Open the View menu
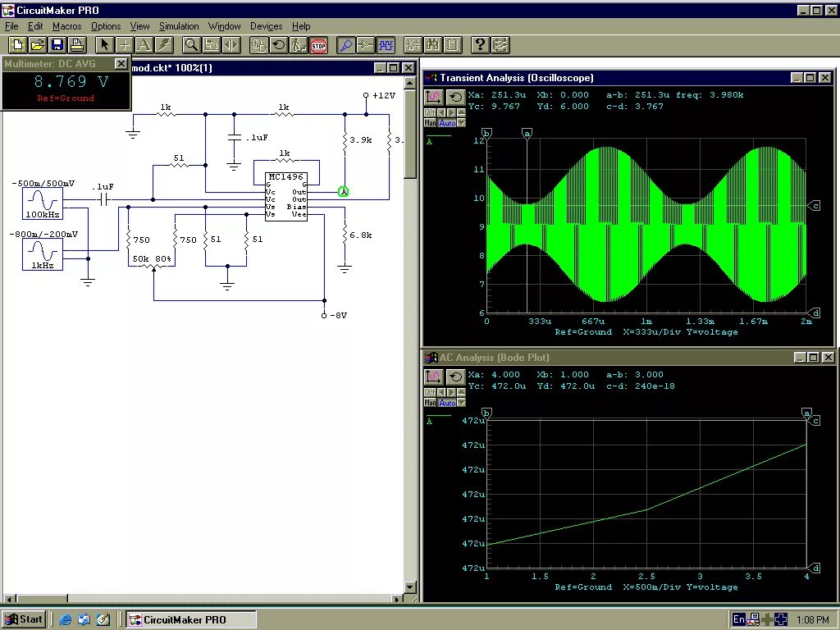This screenshot has width=840, height=630. (x=139, y=26)
